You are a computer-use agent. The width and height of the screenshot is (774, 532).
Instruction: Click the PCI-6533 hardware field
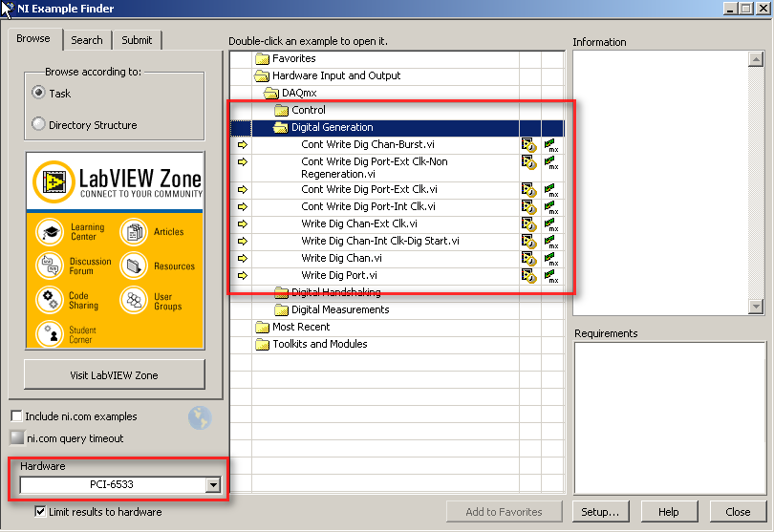point(113,485)
